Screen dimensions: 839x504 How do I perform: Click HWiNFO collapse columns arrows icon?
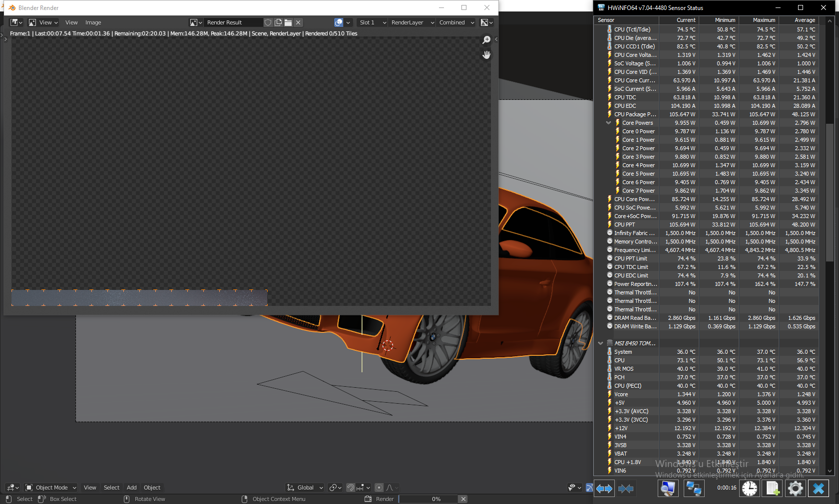[626, 489]
